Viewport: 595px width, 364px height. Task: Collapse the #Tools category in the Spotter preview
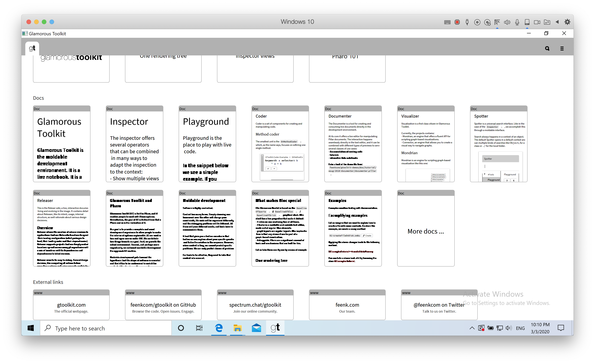tap(485, 174)
